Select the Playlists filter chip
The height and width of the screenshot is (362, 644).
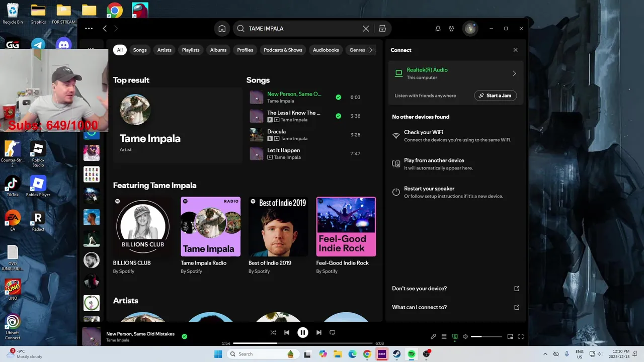191,50
